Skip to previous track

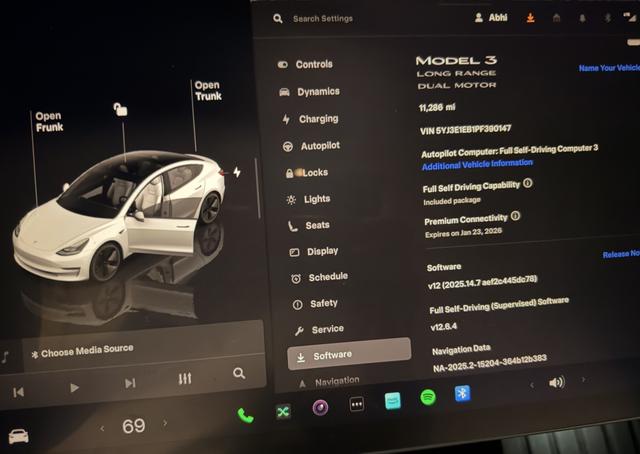18,392
